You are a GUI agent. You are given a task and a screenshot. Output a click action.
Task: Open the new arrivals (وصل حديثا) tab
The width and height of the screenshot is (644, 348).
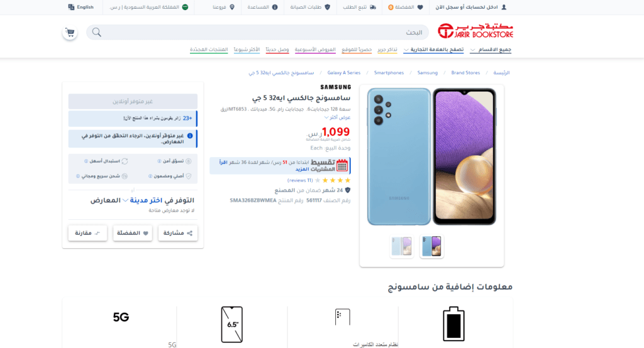click(277, 50)
